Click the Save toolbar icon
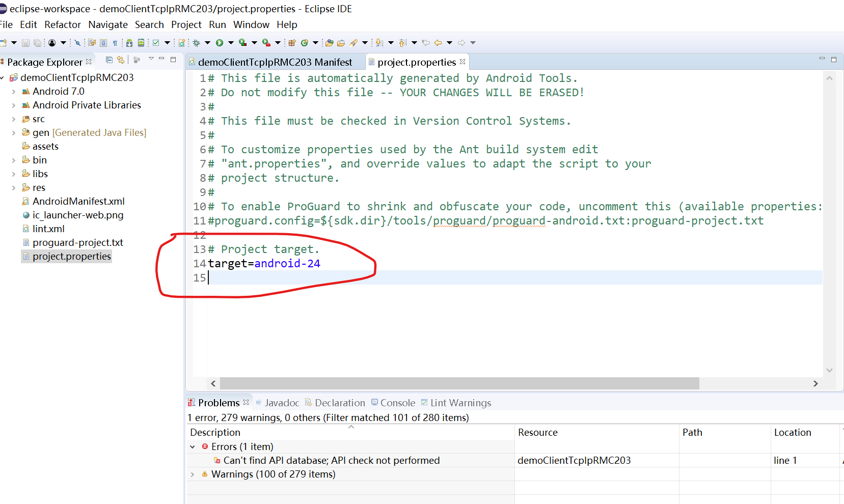844x504 pixels. pyautogui.click(x=25, y=43)
